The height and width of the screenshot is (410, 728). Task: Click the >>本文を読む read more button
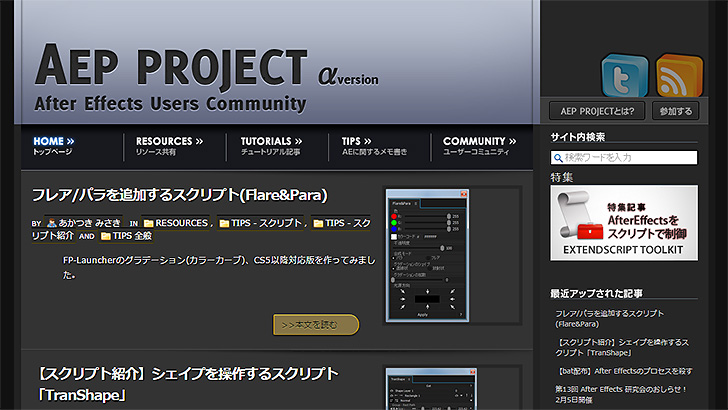point(315,325)
